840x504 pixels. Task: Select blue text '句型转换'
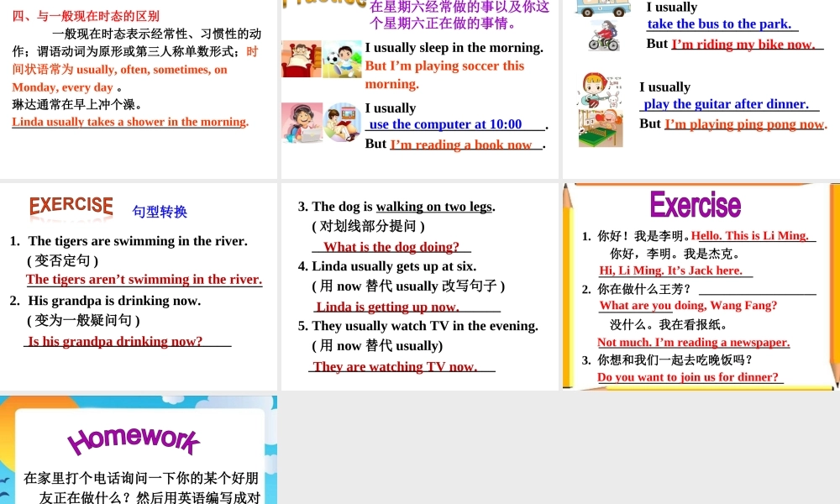click(x=160, y=212)
